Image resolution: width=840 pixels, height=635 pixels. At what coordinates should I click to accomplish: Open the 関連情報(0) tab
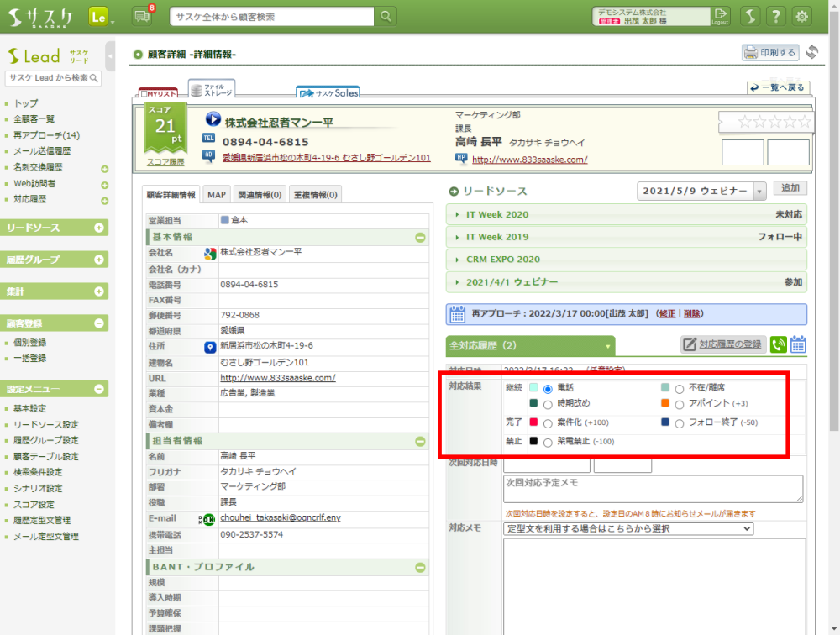(x=260, y=195)
